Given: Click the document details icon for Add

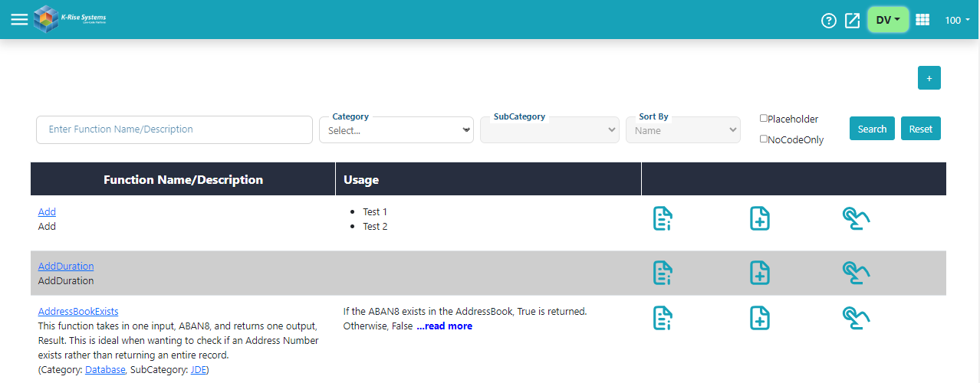Looking at the screenshot, I should [x=663, y=218].
